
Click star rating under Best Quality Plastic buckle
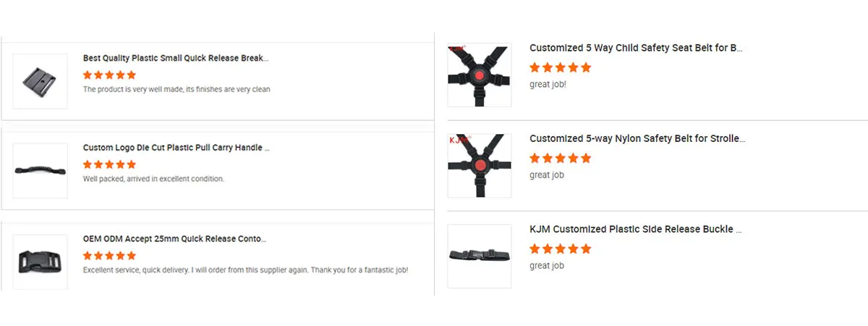pyautogui.click(x=109, y=75)
